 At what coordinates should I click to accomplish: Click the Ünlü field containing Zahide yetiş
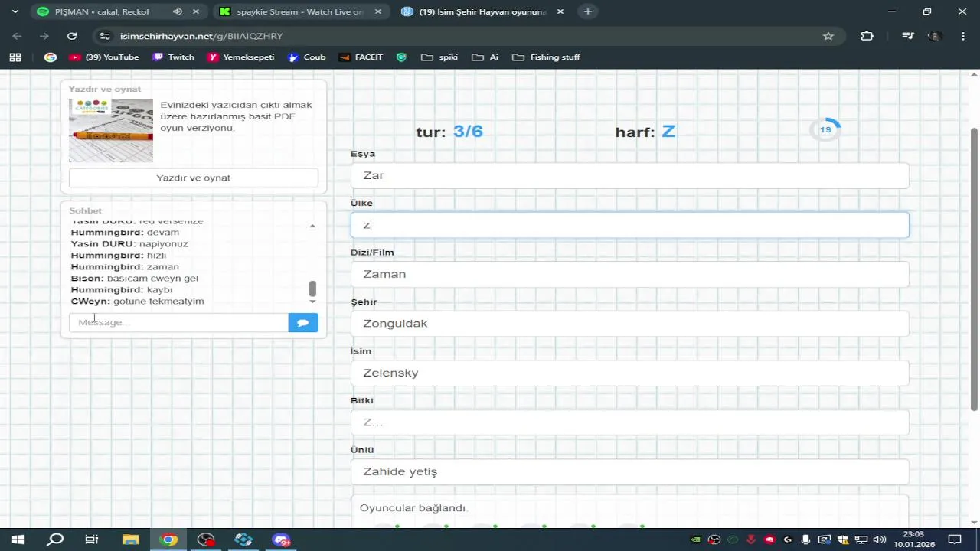630,471
